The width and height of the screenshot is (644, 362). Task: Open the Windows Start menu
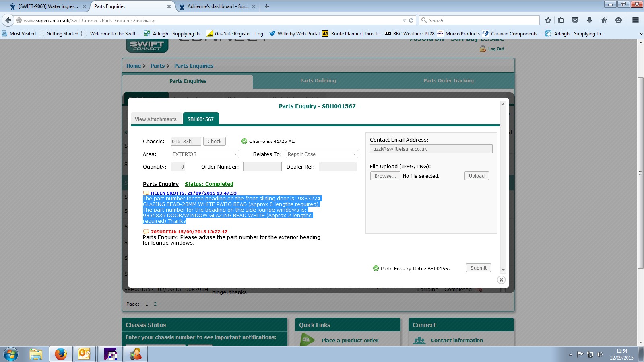point(11,354)
